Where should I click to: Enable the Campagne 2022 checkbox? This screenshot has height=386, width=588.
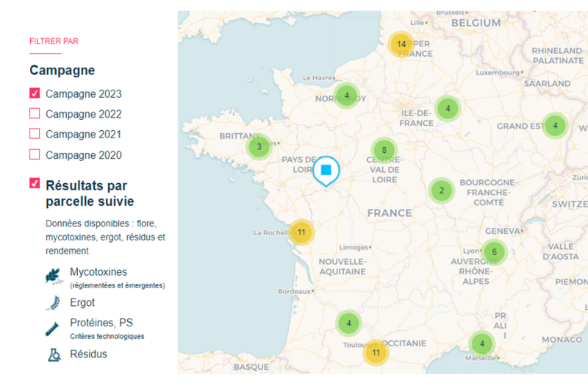tap(35, 114)
